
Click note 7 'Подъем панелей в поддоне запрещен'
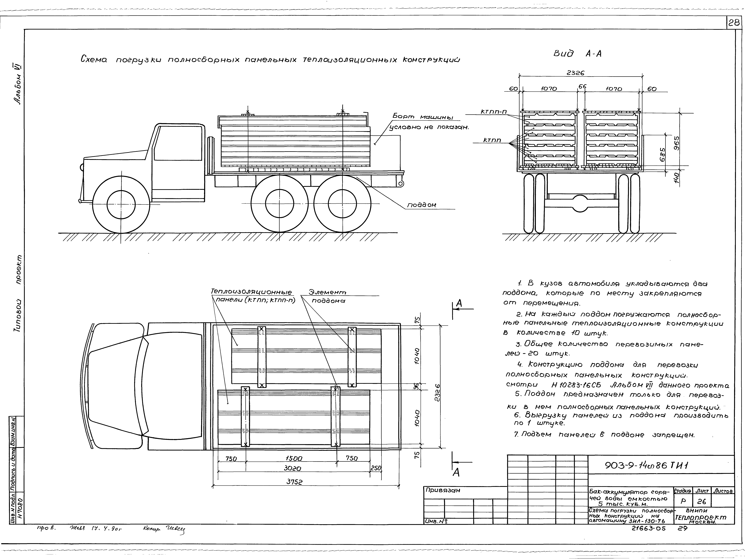pyautogui.click(x=605, y=435)
